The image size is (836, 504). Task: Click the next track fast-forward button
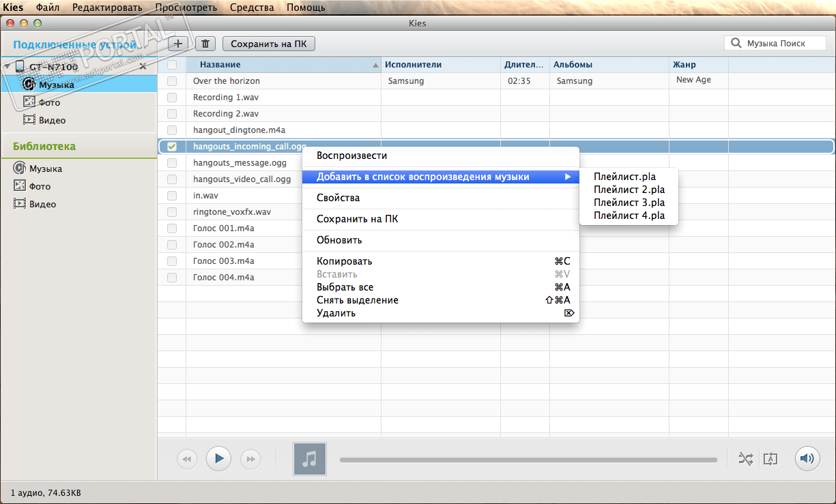coord(251,459)
